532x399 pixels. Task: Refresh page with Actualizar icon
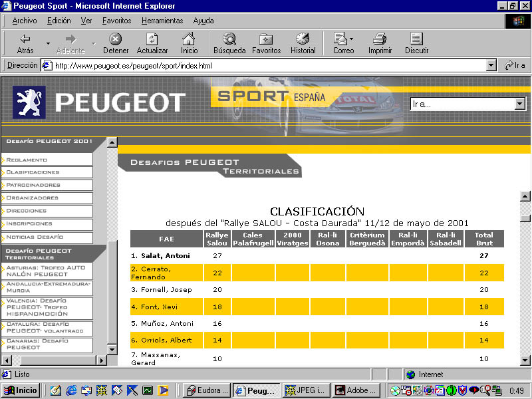[x=152, y=39]
